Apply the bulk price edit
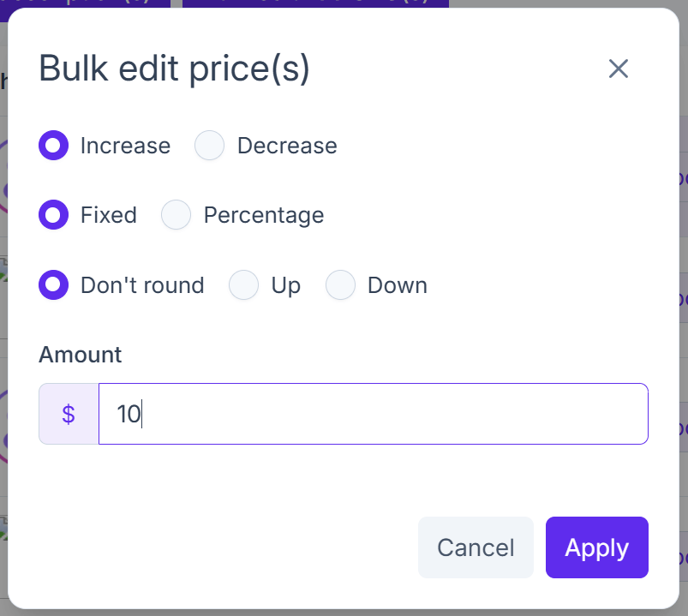 [596, 547]
